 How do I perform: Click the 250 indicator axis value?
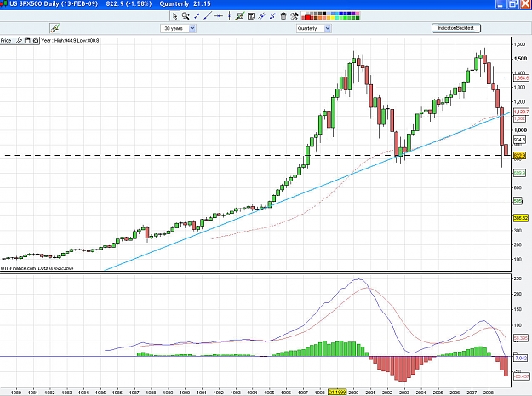518,278
